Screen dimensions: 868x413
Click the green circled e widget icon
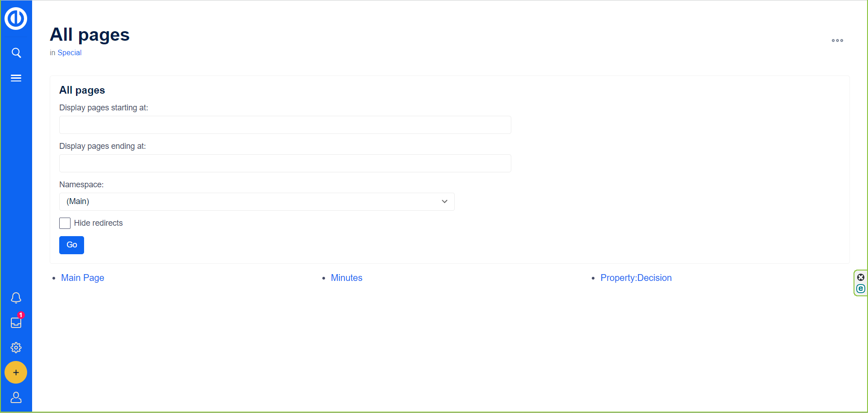tap(861, 289)
